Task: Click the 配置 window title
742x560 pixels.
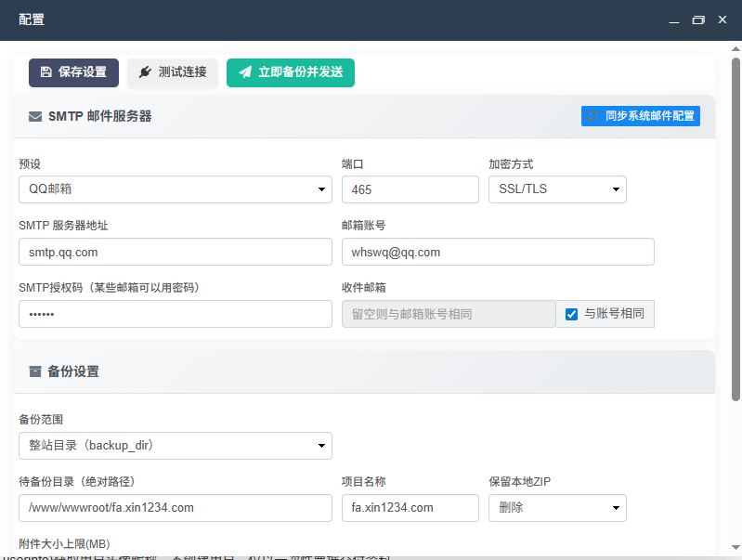Action: pos(32,20)
